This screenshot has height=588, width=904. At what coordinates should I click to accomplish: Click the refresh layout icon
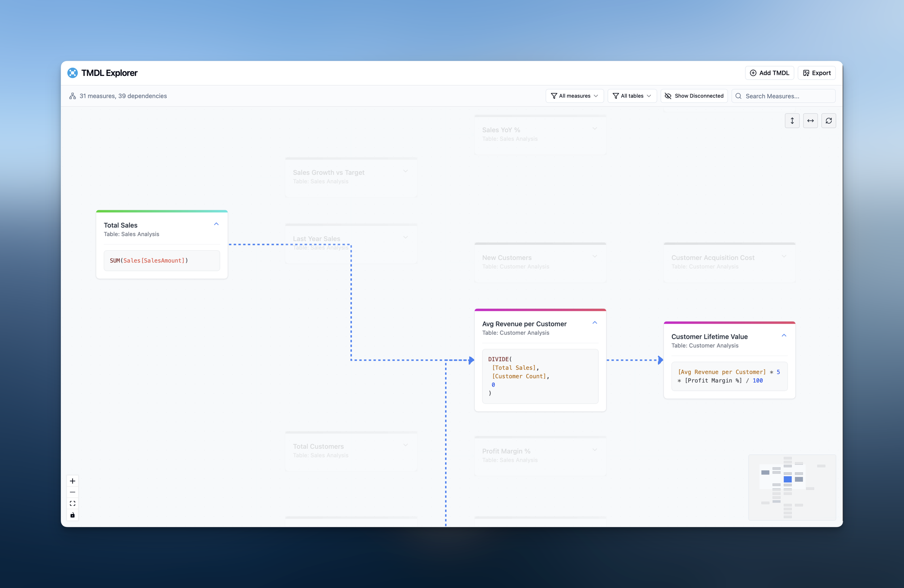tap(828, 121)
